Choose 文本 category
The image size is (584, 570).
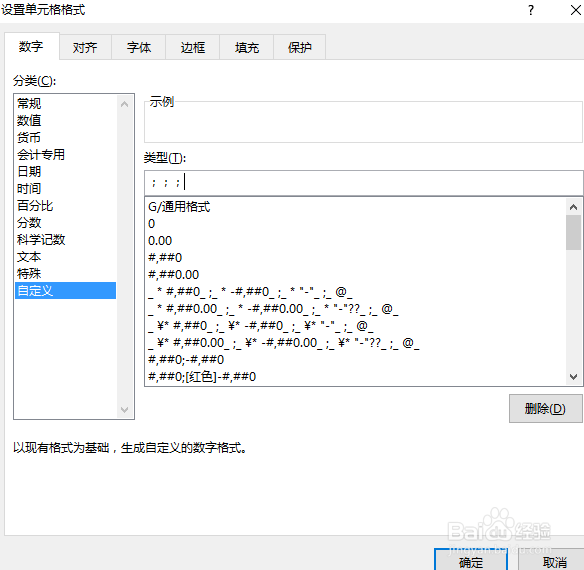pyautogui.click(x=66, y=257)
